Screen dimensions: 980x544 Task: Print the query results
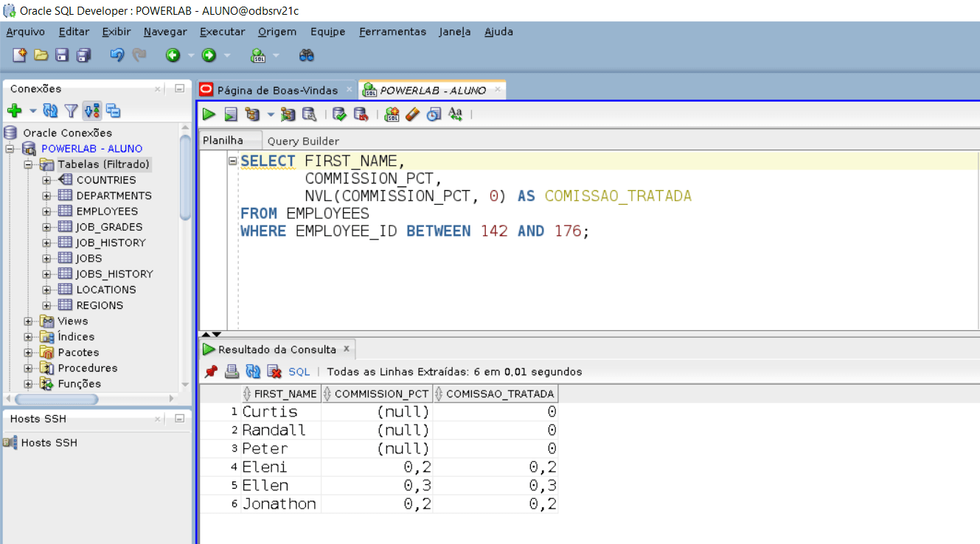tap(232, 372)
